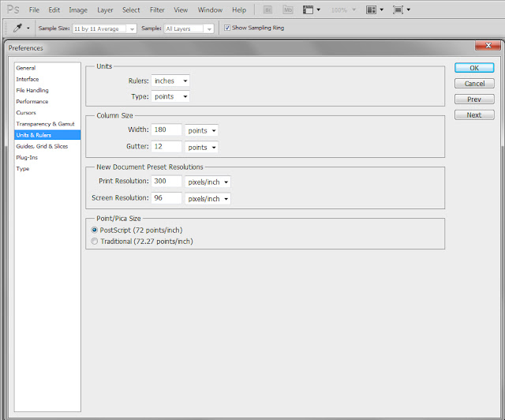The image size is (505, 420).
Task: Select Guides, Grid & Slices category
Action: (x=47, y=146)
